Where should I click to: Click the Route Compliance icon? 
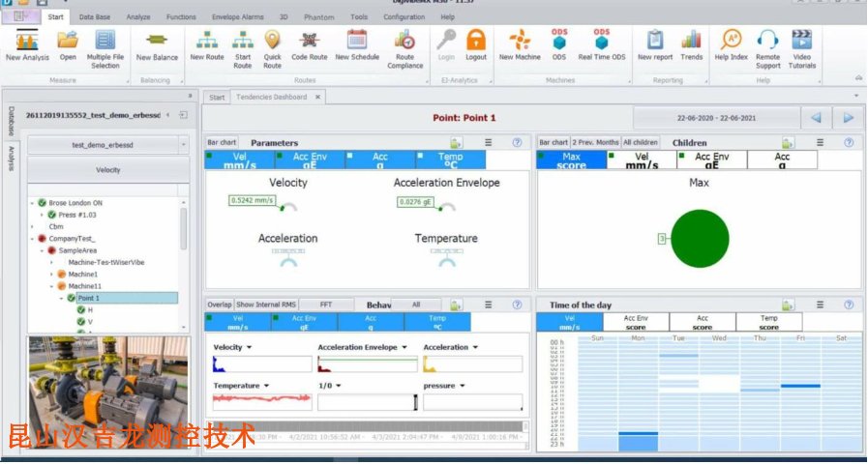click(405, 41)
